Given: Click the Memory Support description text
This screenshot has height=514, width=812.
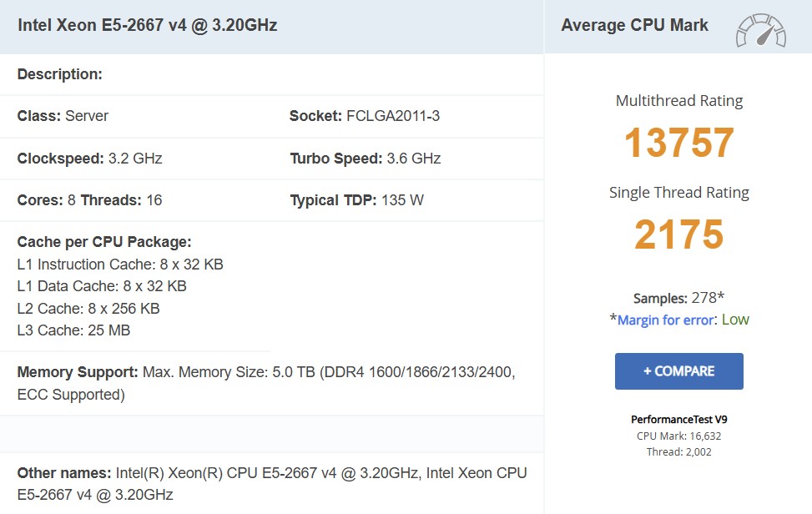Looking at the screenshot, I should [266, 383].
